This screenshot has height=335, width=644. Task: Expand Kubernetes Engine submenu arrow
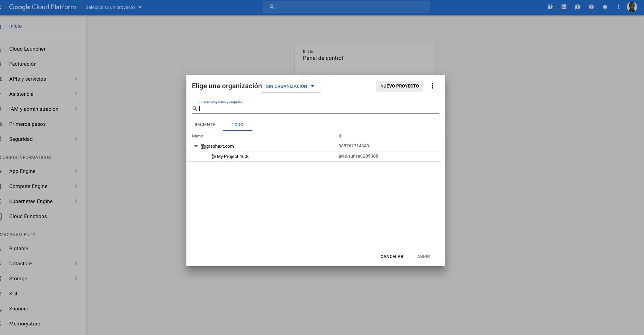[x=76, y=201]
